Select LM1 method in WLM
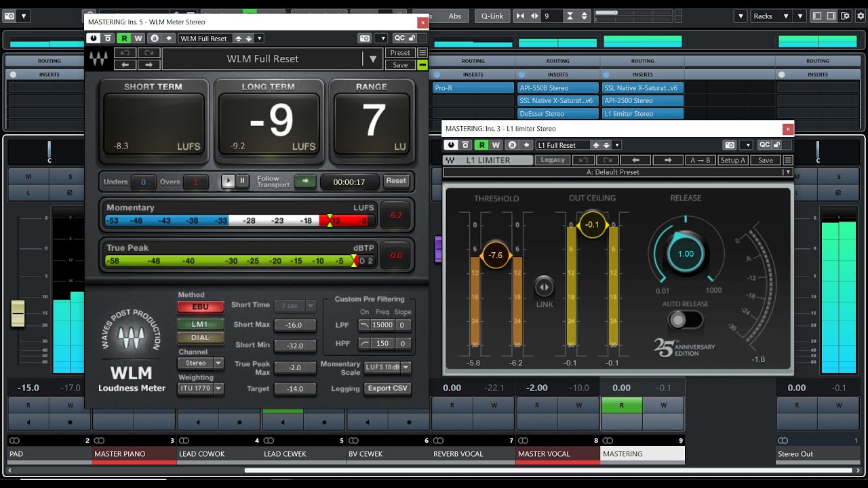The image size is (868, 488). click(200, 324)
